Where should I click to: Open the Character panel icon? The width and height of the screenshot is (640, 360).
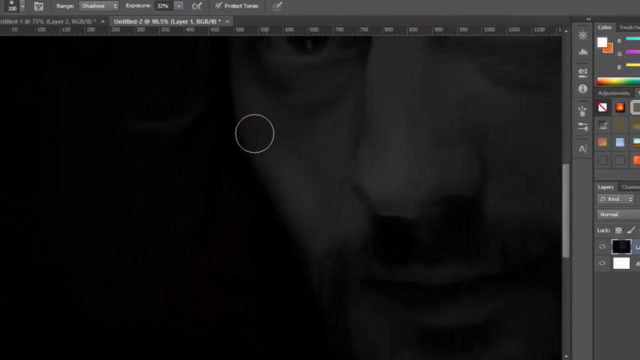(582, 149)
